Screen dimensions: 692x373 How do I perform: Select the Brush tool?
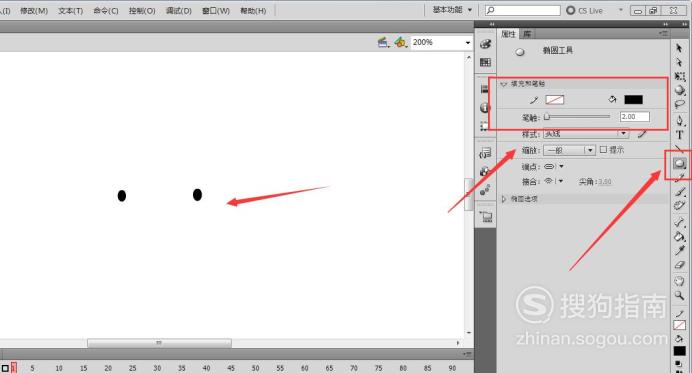point(680,192)
